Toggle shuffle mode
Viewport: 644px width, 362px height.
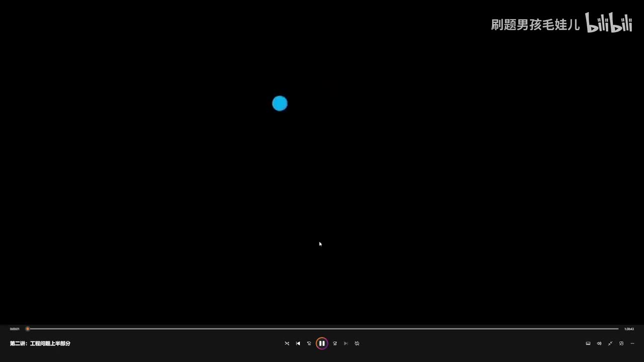[x=287, y=343]
